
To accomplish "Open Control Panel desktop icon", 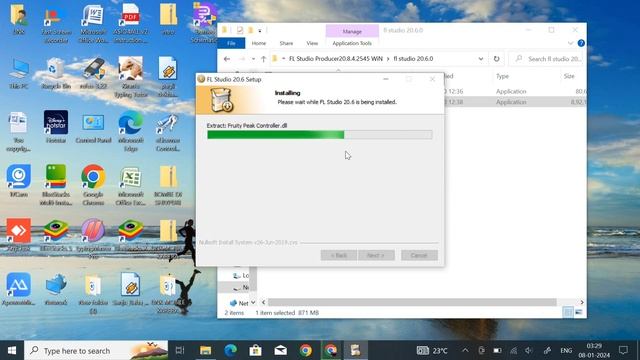I will [93, 128].
